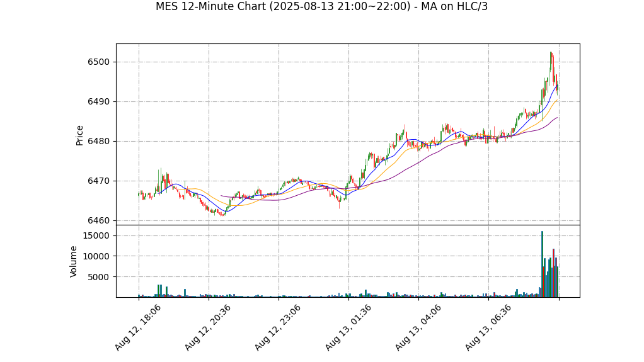Click the price axis tick label 6460
Viewport: 644px width, 362px height.
point(98,221)
